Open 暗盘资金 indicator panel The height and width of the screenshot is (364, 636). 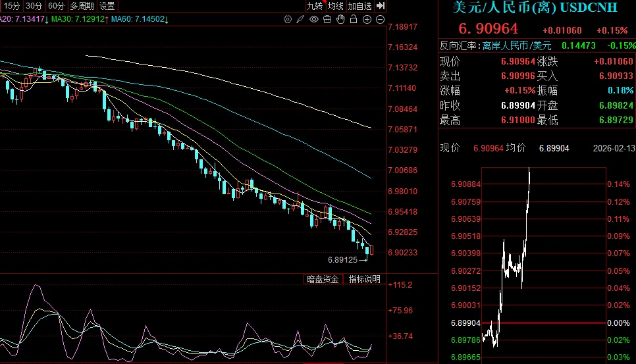point(323,279)
